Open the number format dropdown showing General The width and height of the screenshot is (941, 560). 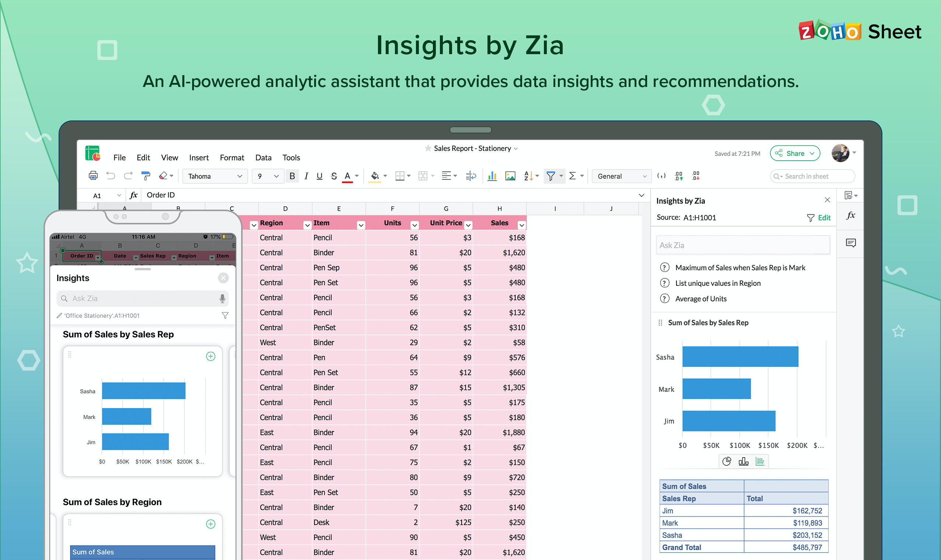tap(621, 176)
